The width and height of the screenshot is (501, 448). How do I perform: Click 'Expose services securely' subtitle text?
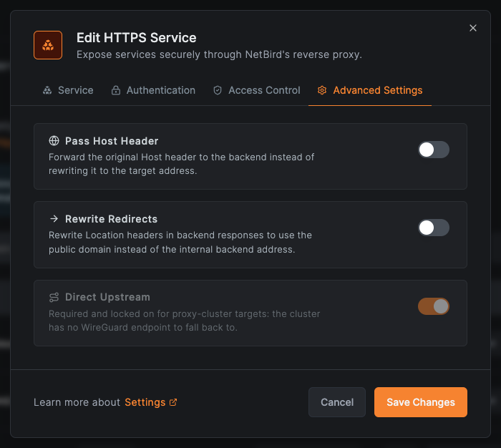219,54
